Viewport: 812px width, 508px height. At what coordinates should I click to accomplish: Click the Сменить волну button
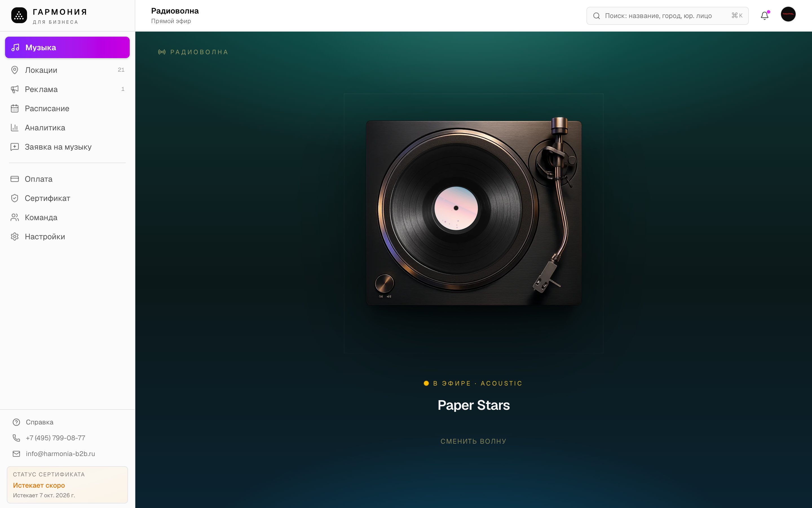(x=473, y=441)
